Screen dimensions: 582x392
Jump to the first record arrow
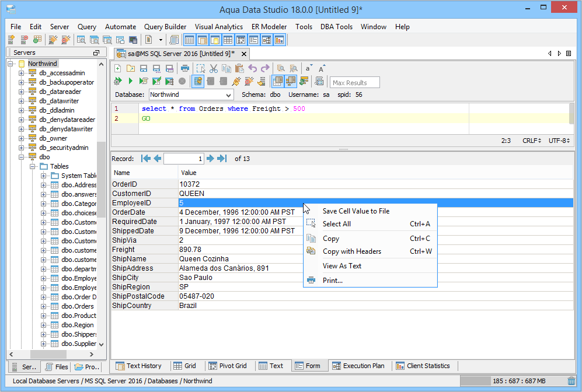coord(146,158)
